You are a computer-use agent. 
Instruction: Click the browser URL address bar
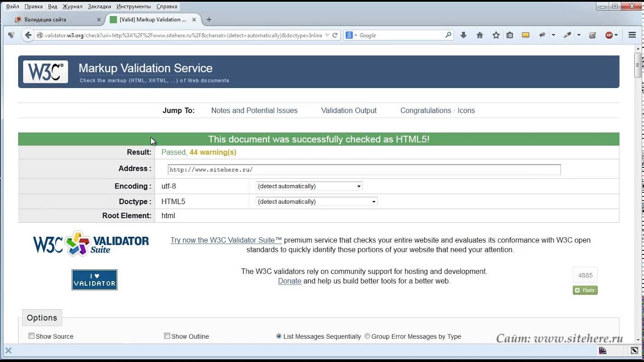(183, 35)
